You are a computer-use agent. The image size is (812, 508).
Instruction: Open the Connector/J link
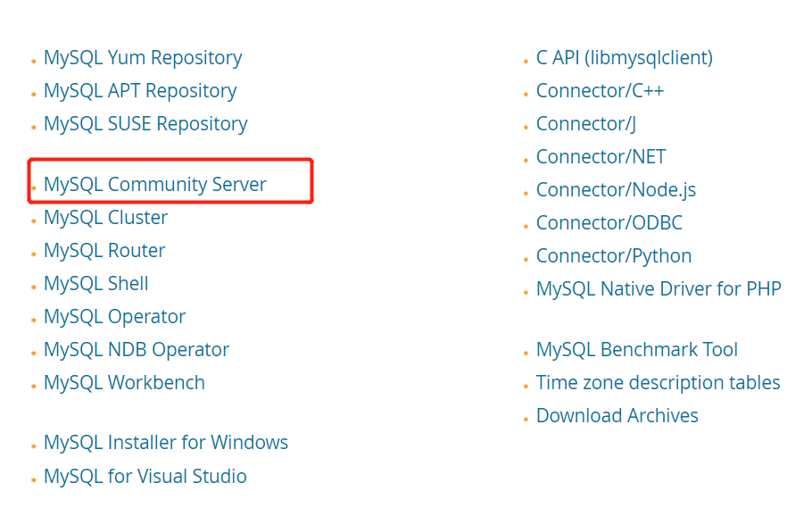click(585, 124)
